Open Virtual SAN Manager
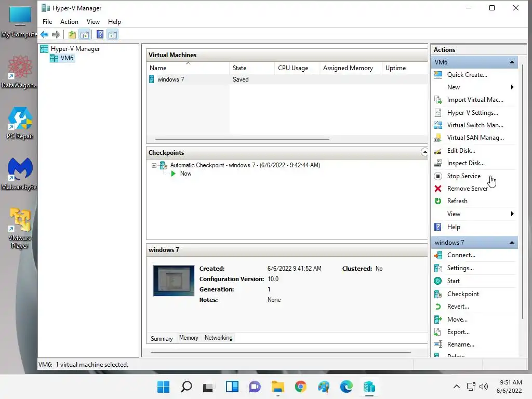Image resolution: width=532 pixels, height=399 pixels. [x=475, y=138]
